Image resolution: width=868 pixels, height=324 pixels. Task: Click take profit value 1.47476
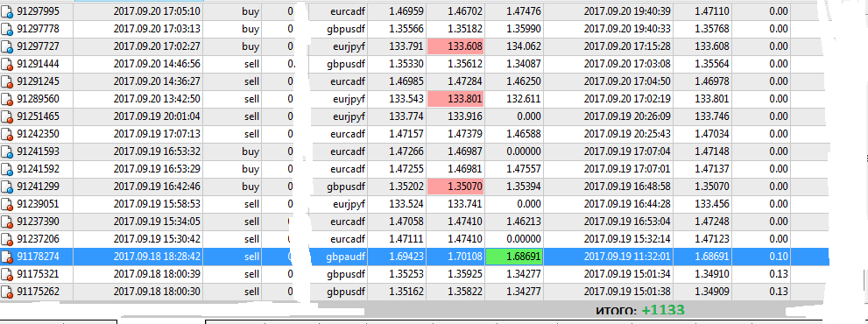pos(524,11)
